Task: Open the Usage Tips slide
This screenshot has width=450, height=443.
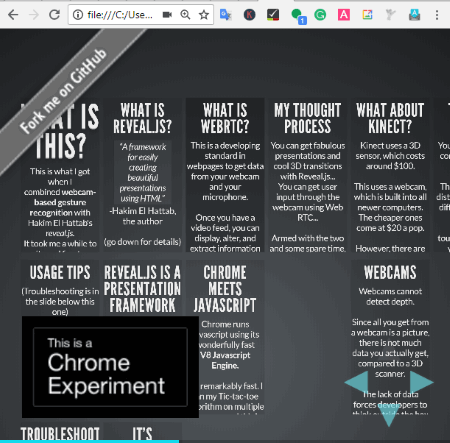Action: click(x=60, y=288)
